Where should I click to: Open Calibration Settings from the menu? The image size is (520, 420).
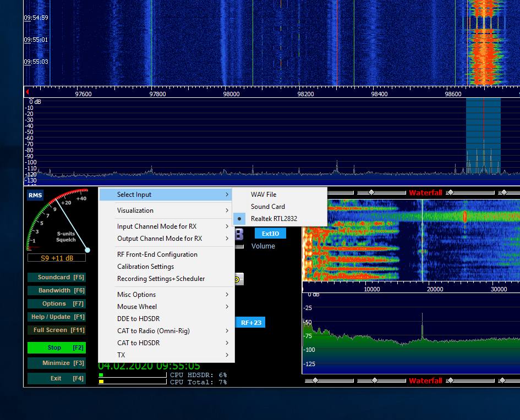pos(145,267)
